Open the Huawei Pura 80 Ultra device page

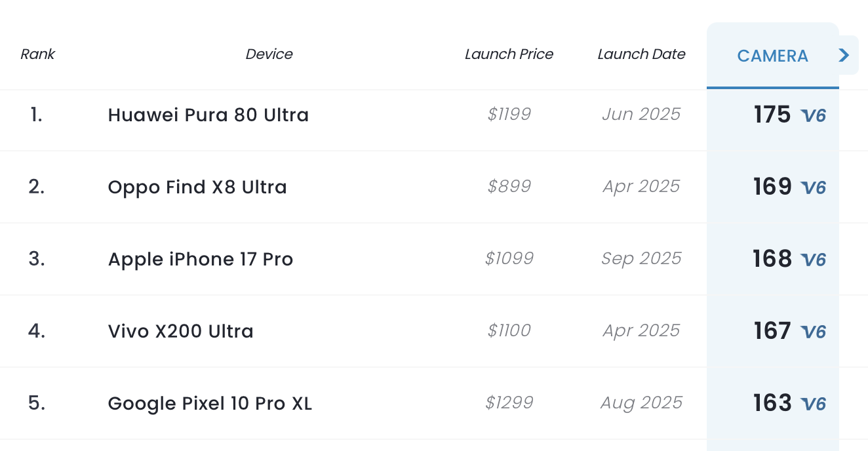click(208, 115)
